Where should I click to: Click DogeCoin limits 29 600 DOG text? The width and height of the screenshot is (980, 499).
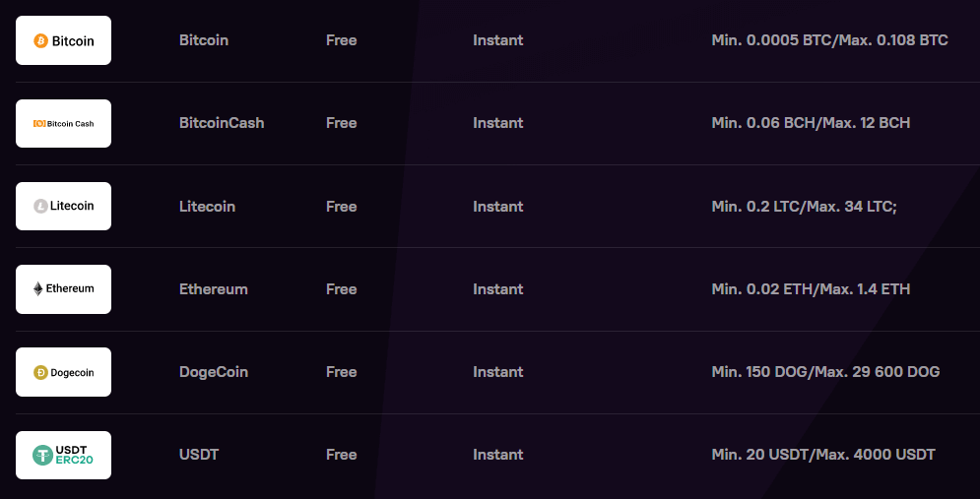tap(900, 372)
